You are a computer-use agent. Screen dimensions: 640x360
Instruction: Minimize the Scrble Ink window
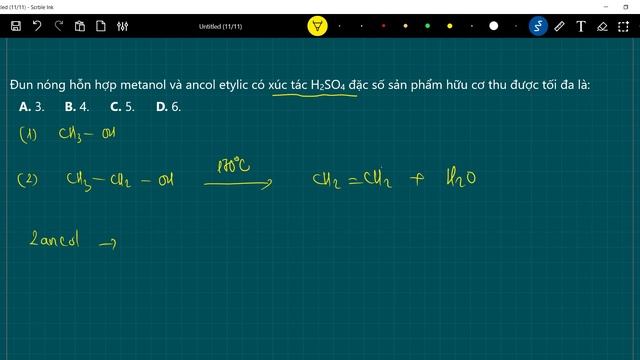[606, 7]
